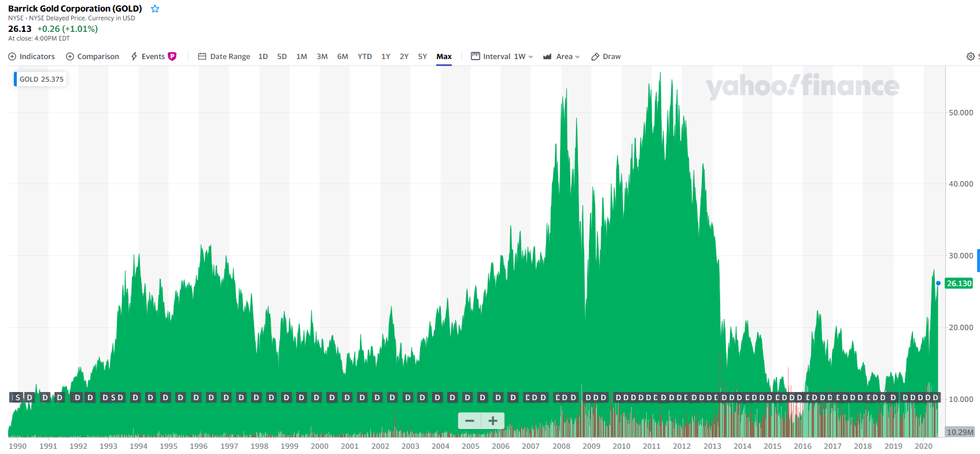The image size is (980, 454).
Task: Click the 10.29M volume label
Action: coord(960,432)
